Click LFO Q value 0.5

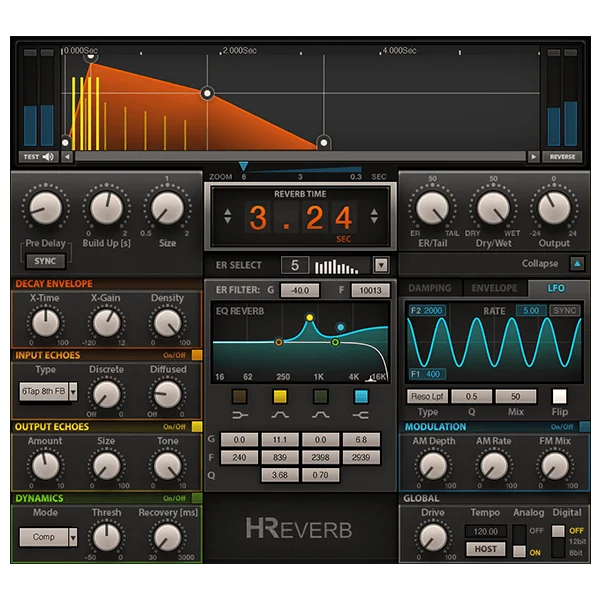click(x=471, y=396)
